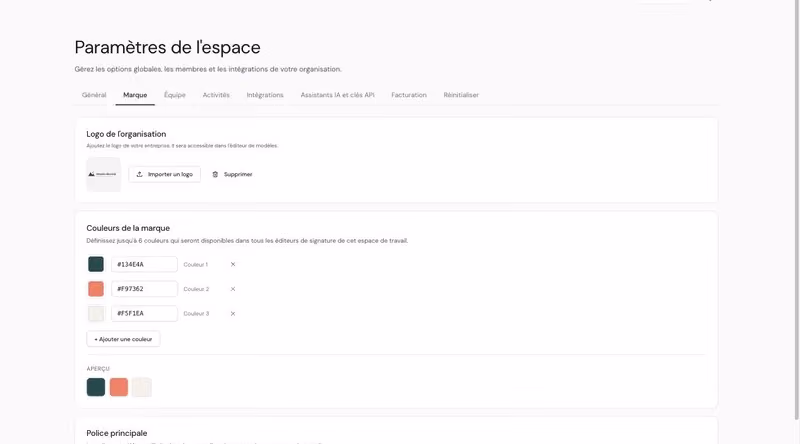Focus the #F97362 hex input field
This screenshot has width=800, height=444.
144,289
